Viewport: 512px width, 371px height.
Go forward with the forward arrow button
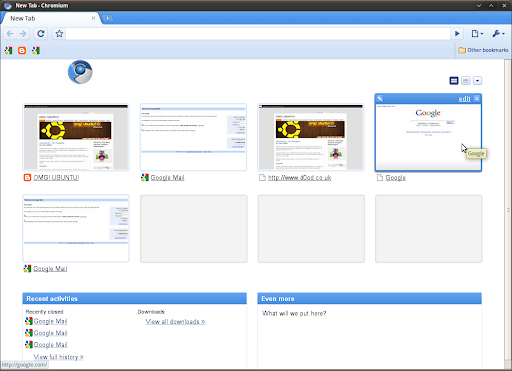tap(23, 34)
